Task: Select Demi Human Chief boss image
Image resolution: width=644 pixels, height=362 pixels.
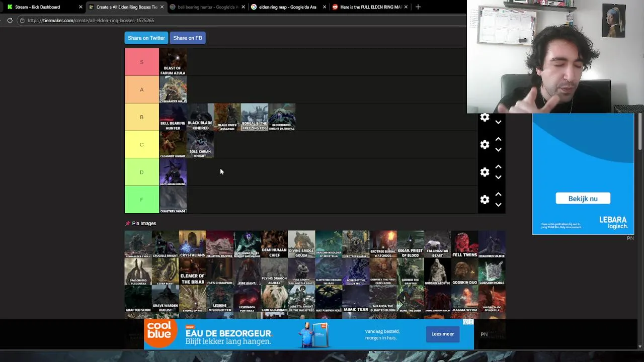Action: [x=274, y=244]
